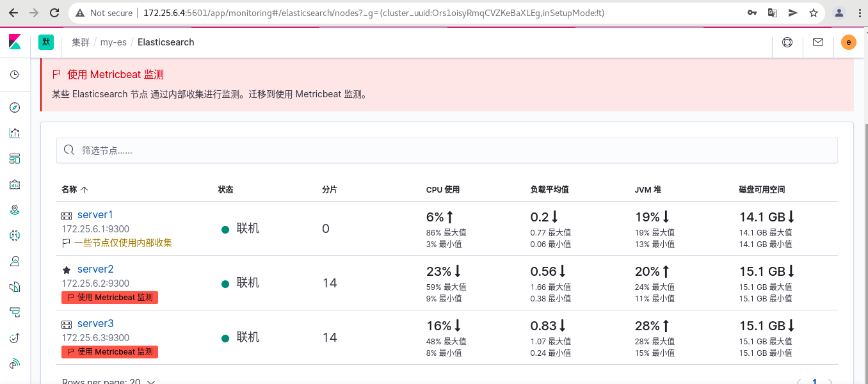Click server2 load average 0.56
868x384 pixels.
[543, 271]
